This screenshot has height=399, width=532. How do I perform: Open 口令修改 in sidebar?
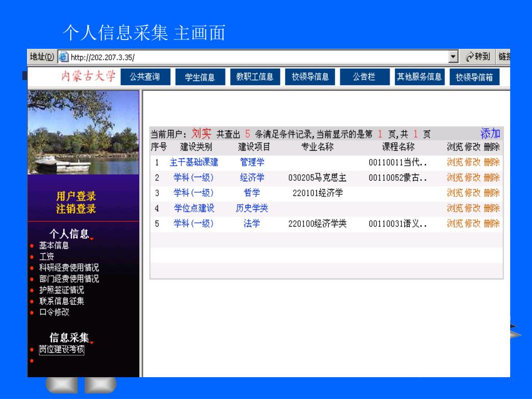point(54,312)
